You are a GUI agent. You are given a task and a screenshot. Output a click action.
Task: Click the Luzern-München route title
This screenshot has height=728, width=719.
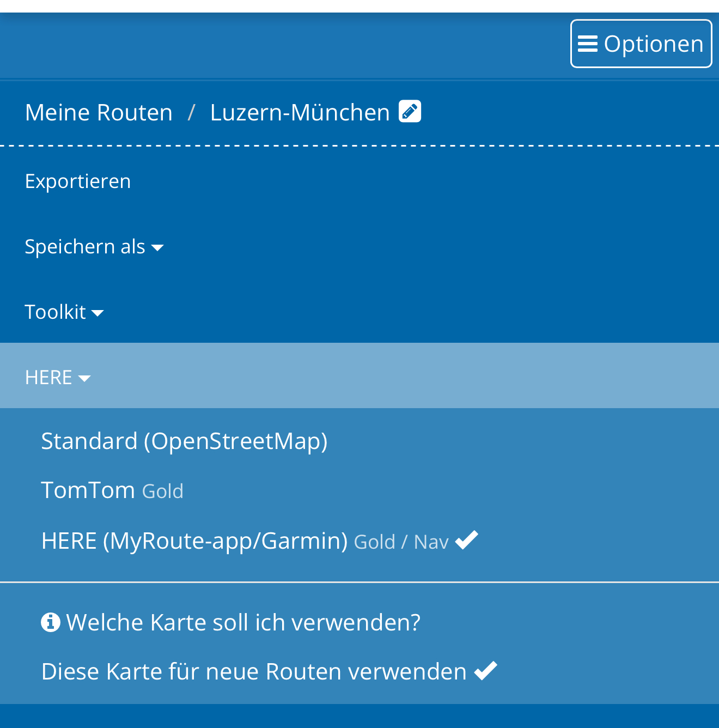(300, 112)
